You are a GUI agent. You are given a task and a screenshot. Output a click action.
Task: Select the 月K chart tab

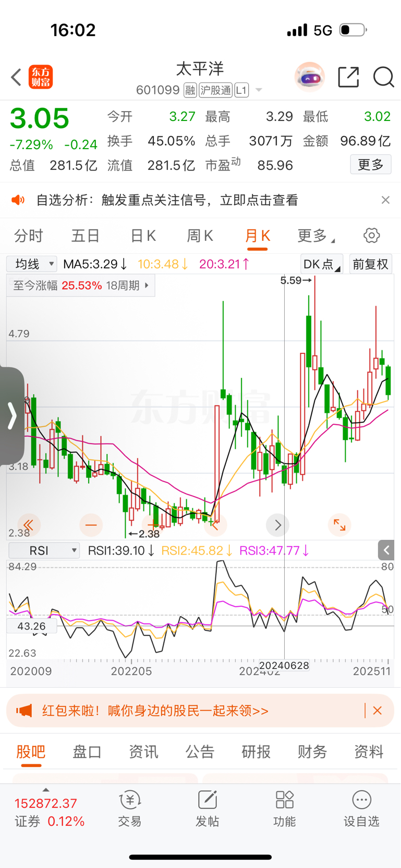(x=258, y=236)
